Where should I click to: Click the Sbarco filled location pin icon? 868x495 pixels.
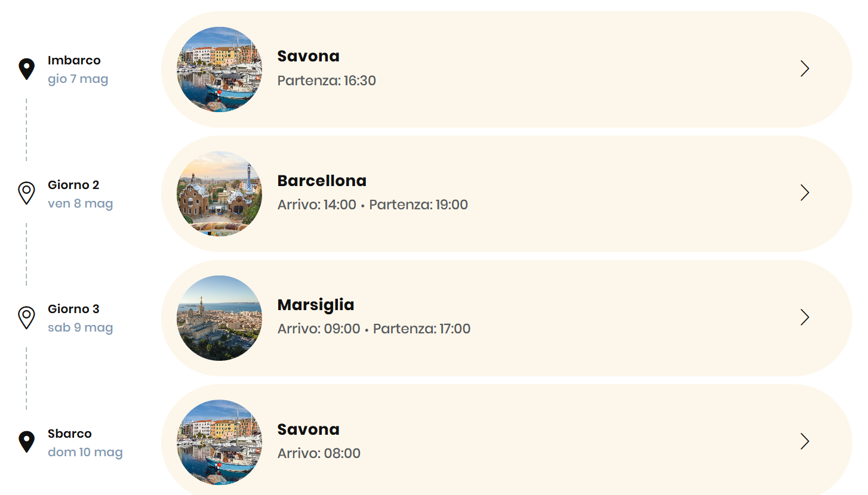(26, 442)
